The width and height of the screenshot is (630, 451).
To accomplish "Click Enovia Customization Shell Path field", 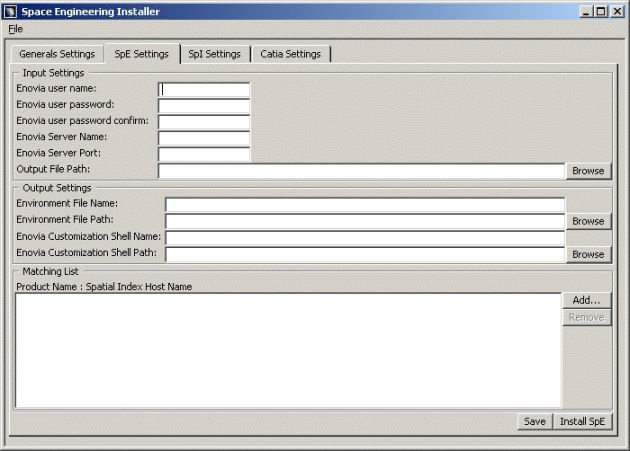I will (365, 254).
